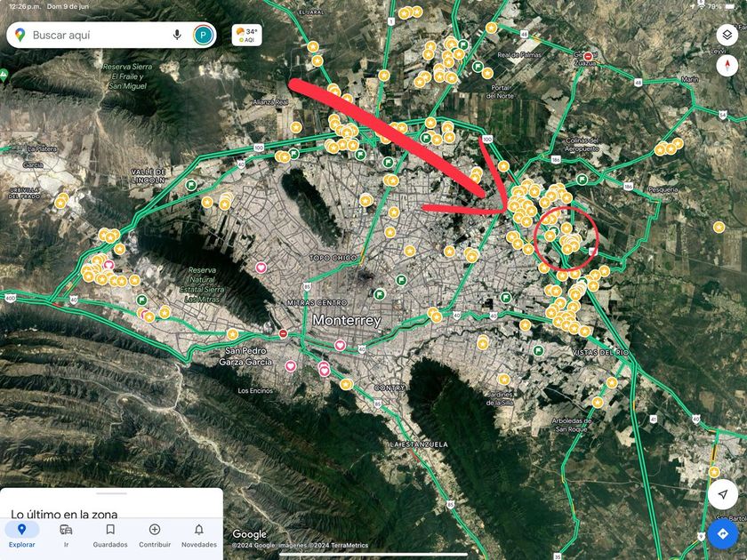Viewport: 747px width, 560px height.
Task: Tap green flag pin right of Mitras Centro
Action: click(379, 294)
